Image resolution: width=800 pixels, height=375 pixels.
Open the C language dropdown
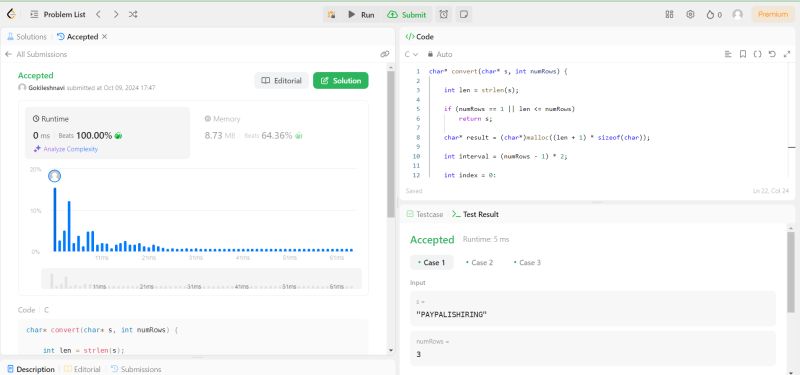(x=411, y=54)
